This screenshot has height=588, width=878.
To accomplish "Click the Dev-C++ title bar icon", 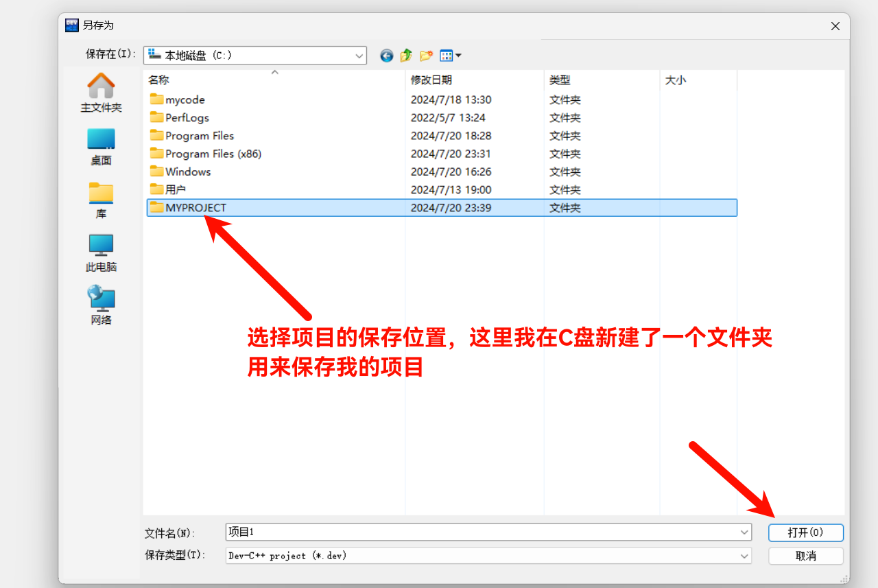I will tap(72, 25).
